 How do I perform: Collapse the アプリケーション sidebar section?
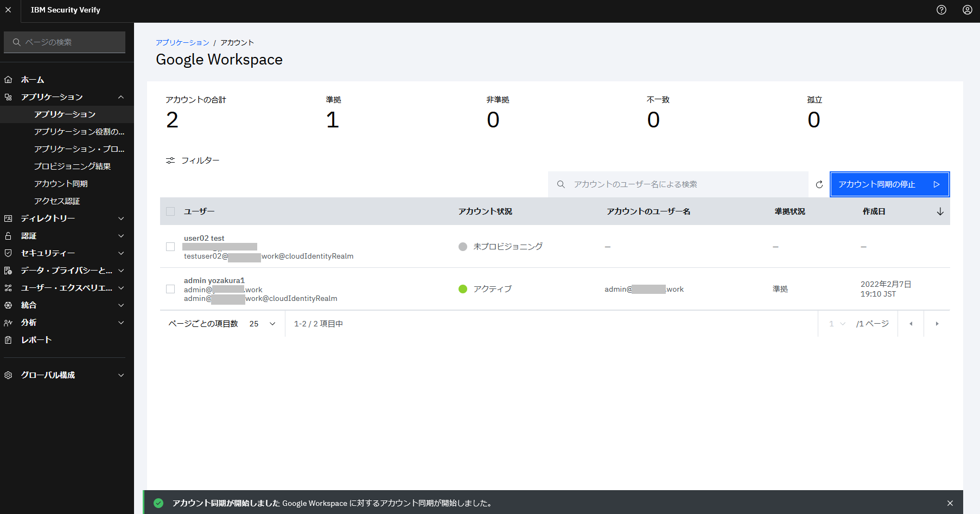(x=121, y=97)
